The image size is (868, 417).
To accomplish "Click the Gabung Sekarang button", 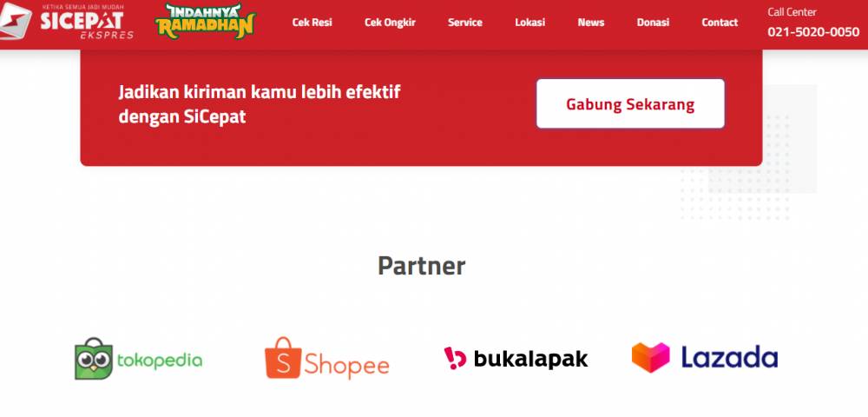I will [x=630, y=103].
